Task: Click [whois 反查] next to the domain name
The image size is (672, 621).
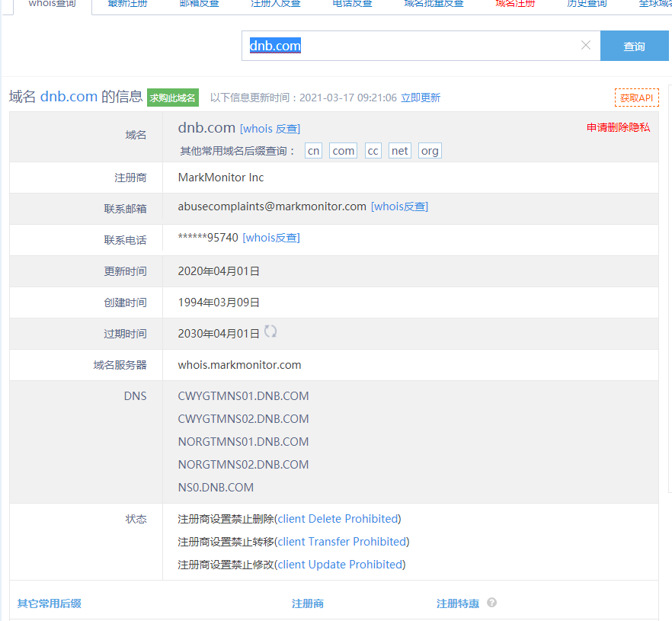Action: (x=270, y=129)
